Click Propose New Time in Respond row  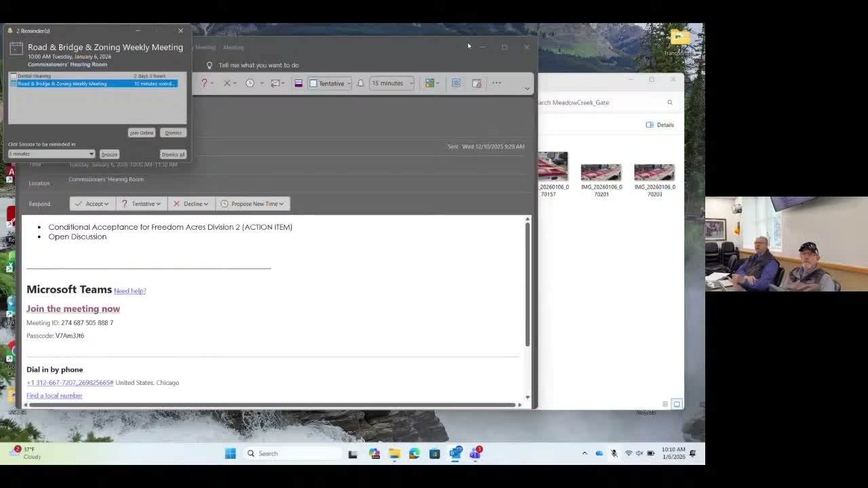pos(252,204)
